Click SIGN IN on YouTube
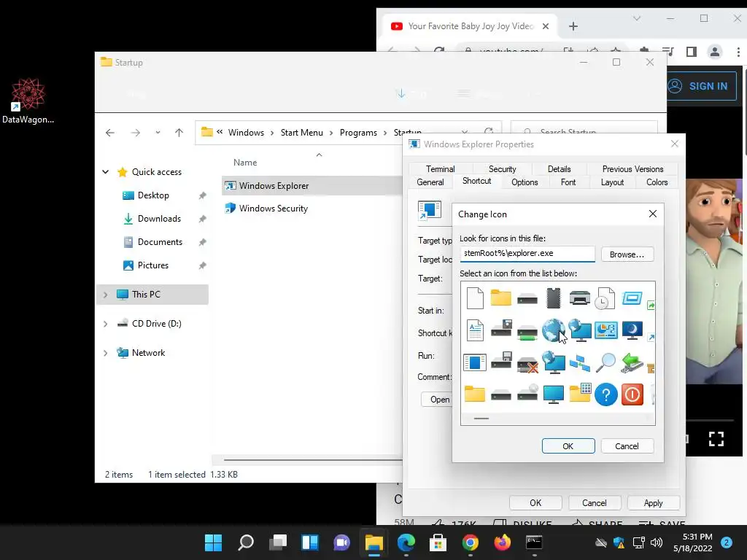The height and width of the screenshot is (560, 747). pos(702,86)
